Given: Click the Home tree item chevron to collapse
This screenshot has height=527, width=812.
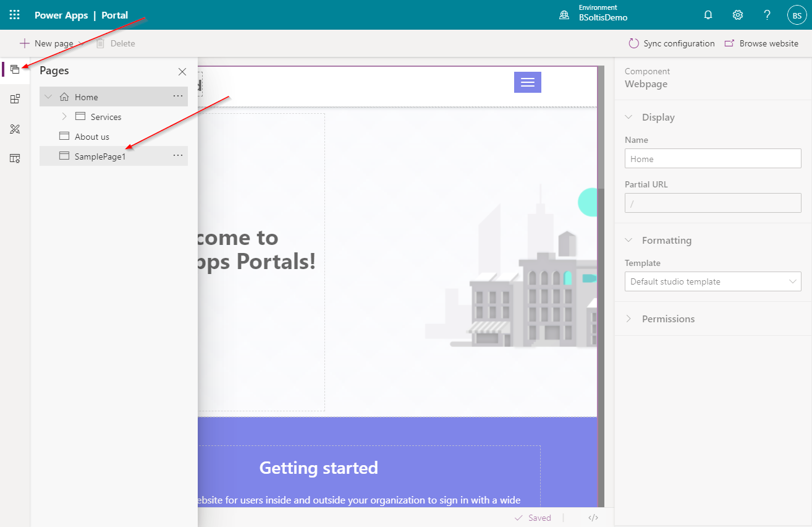Looking at the screenshot, I should pos(48,96).
